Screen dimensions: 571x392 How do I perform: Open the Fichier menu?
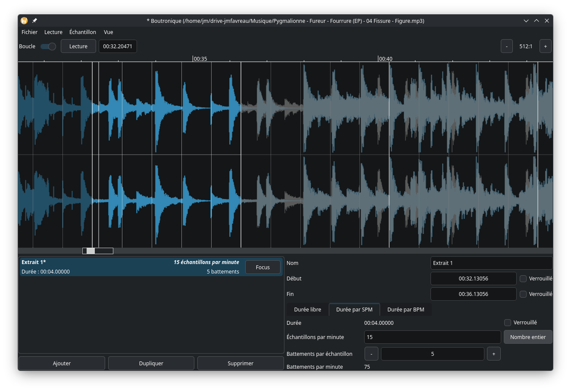pos(29,32)
